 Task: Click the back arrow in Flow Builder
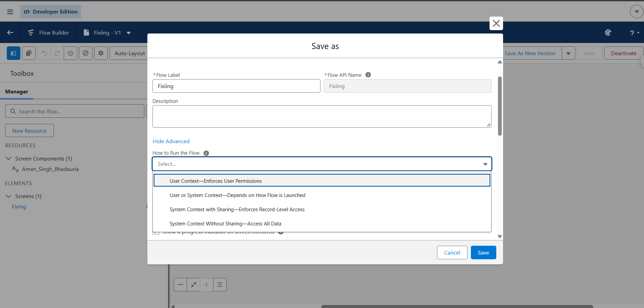pos(10,32)
